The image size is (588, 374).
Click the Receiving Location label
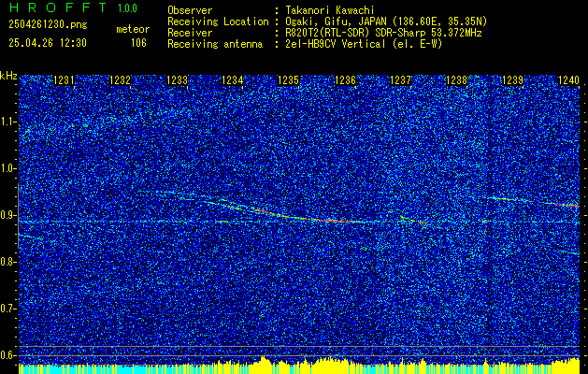pos(218,22)
